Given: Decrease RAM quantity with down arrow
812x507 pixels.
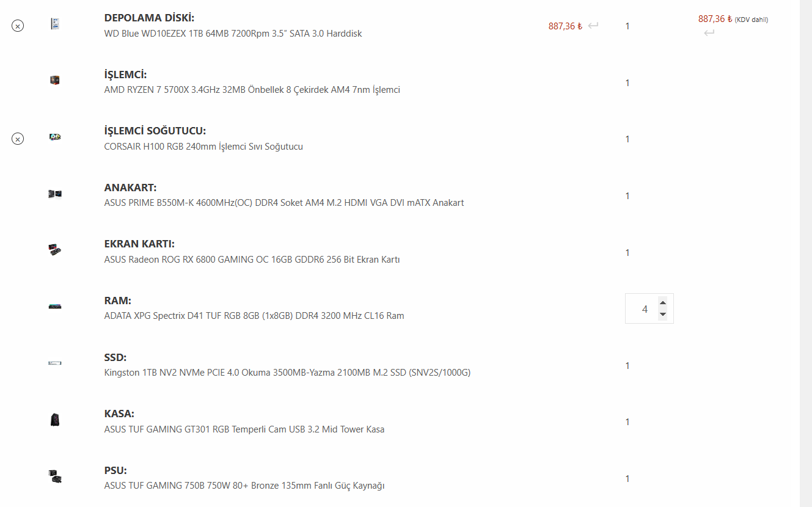Looking at the screenshot, I should tap(662, 315).
